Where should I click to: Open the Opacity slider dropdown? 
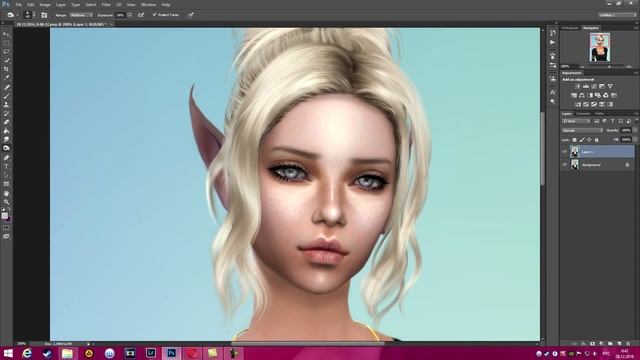click(635, 131)
